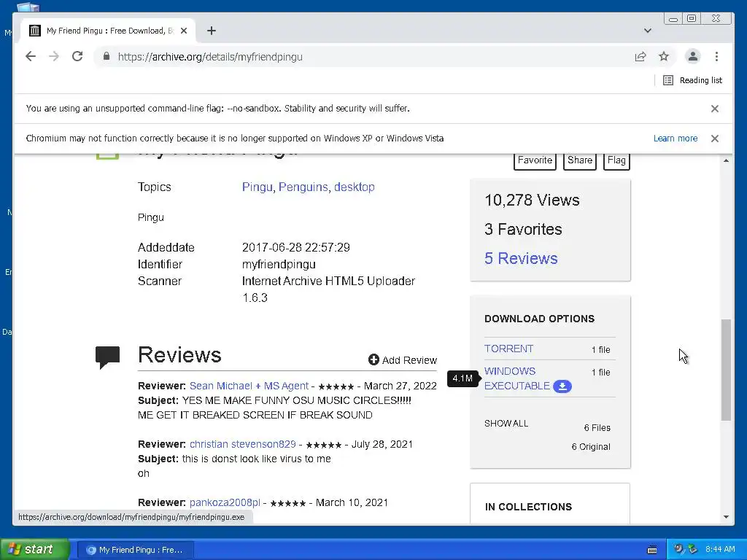
Task: Click the blue download icon beside EXECUTABLE
Action: (562, 386)
